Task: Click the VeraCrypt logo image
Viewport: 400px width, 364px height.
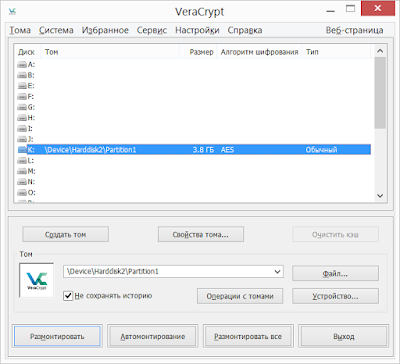Action: (37, 280)
